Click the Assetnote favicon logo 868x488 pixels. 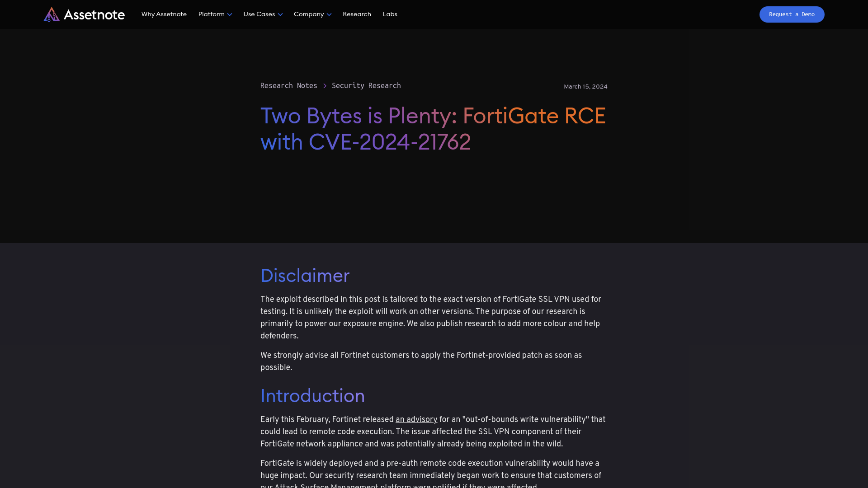(x=51, y=14)
